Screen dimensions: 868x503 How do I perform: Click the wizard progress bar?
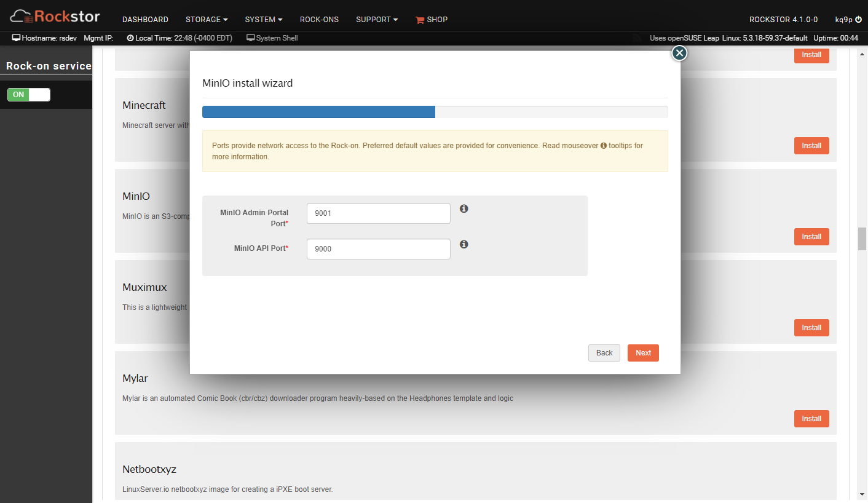pos(435,112)
